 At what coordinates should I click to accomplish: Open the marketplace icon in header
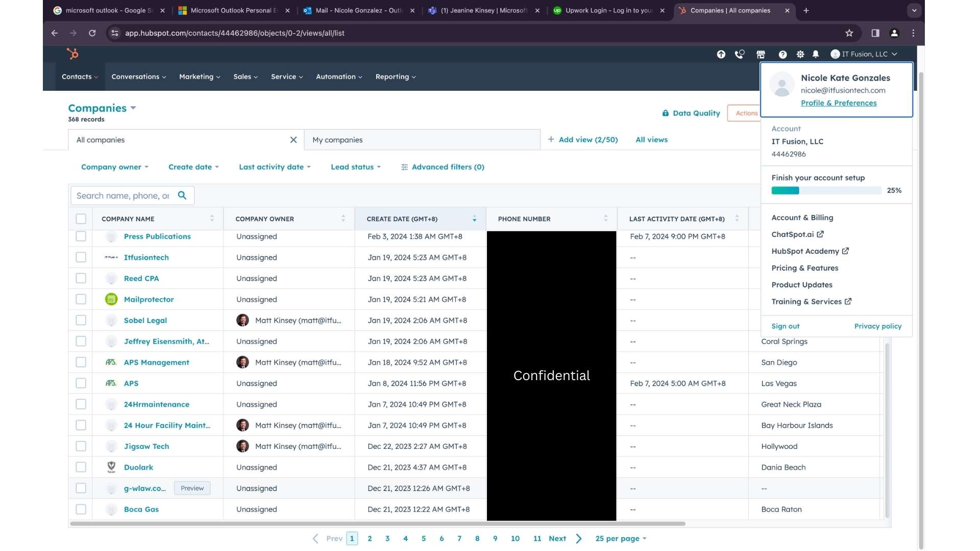tap(761, 54)
